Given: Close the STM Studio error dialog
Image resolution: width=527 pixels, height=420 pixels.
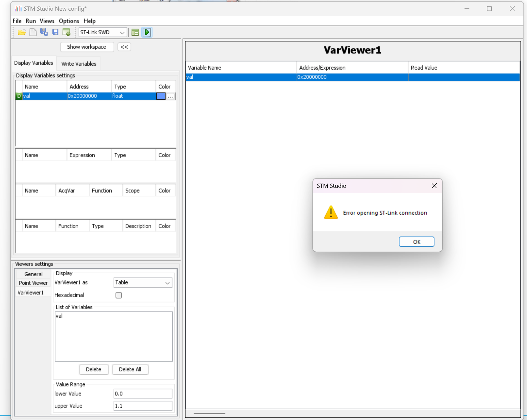Looking at the screenshot, I should pyautogui.click(x=434, y=186).
